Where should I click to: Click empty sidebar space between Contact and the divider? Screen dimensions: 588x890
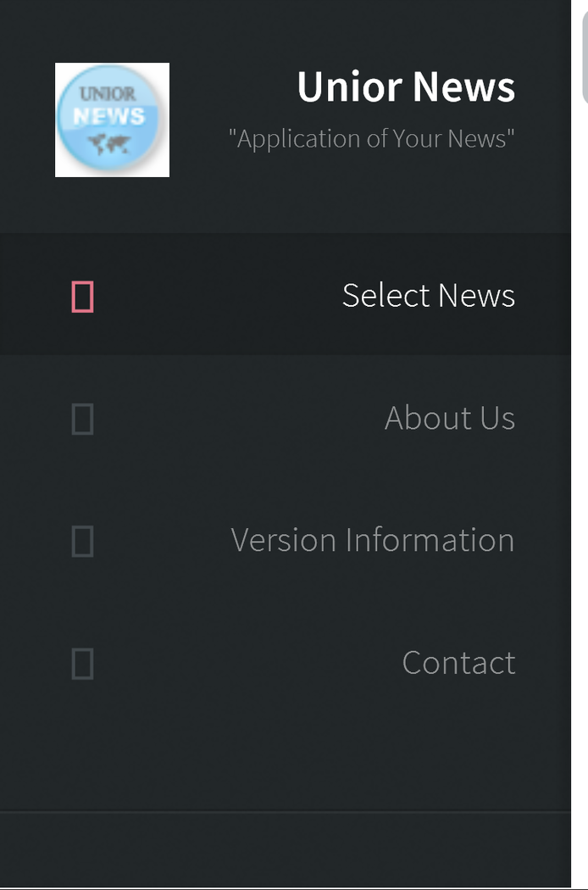(286, 766)
